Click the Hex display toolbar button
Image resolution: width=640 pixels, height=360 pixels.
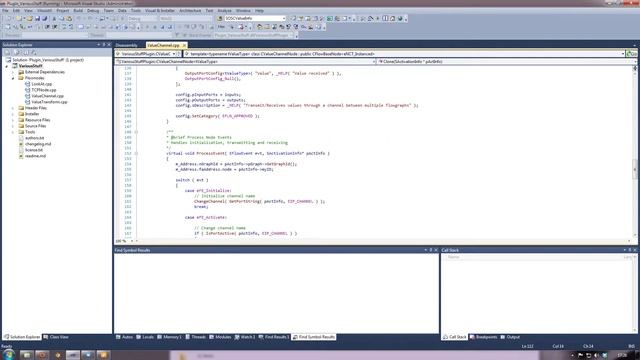click(221, 27)
